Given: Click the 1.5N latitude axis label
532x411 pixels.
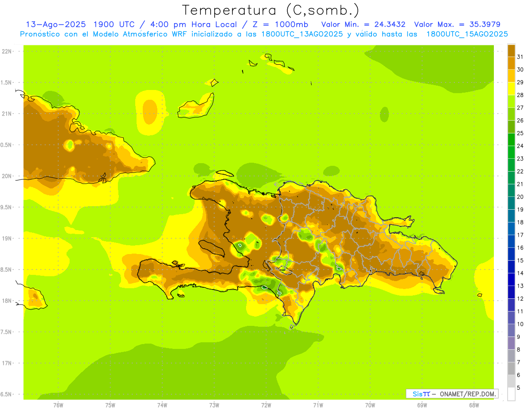Looking at the screenshot, I should [7, 82].
